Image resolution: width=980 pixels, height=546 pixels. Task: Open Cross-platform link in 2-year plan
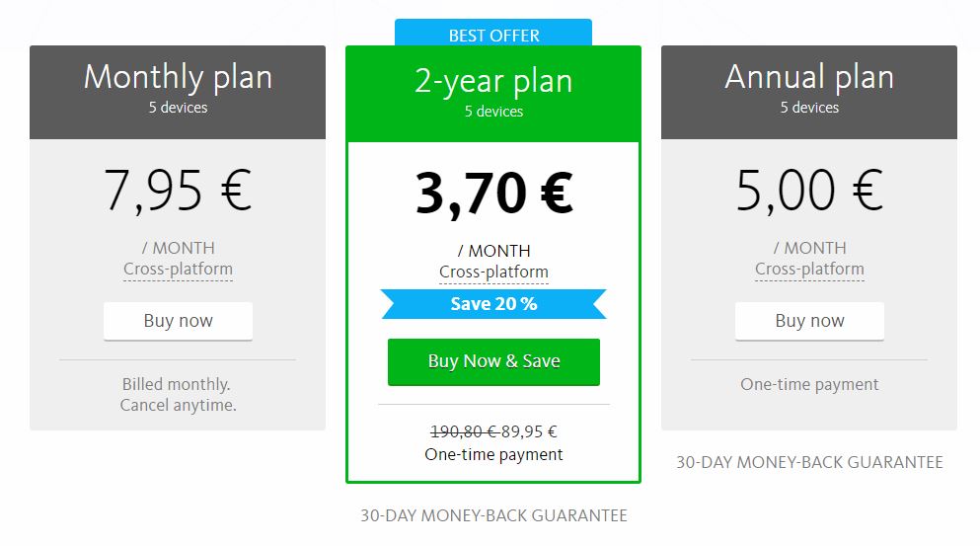(x=493, y=273)
